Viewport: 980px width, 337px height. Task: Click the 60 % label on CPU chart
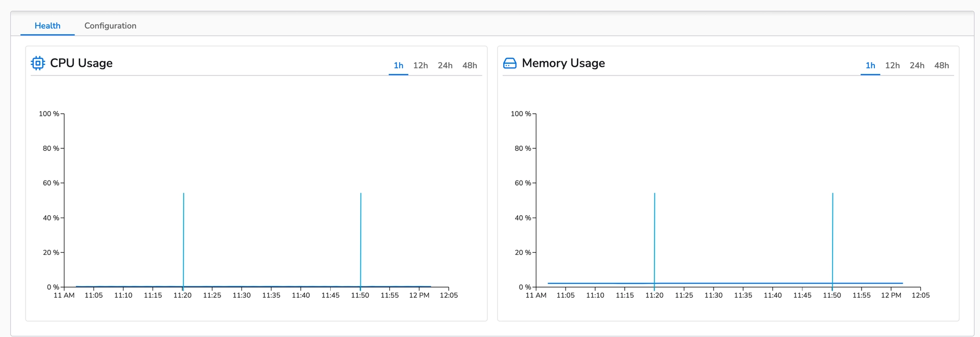pyautogui.click(x=51, y=183)
